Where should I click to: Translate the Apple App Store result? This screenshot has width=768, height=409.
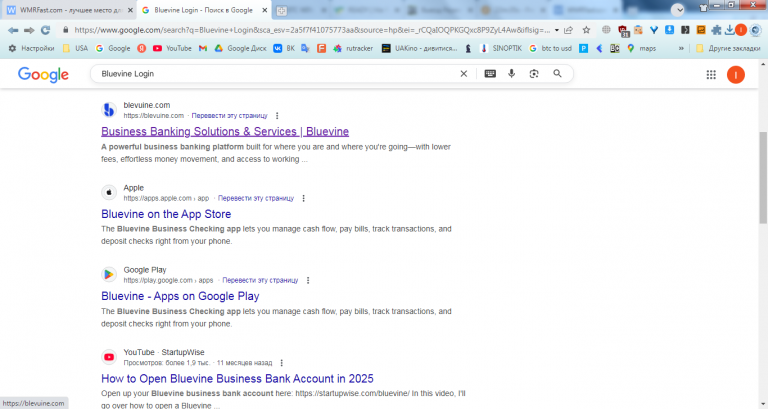pyautogui.click(x=256, y=198)
